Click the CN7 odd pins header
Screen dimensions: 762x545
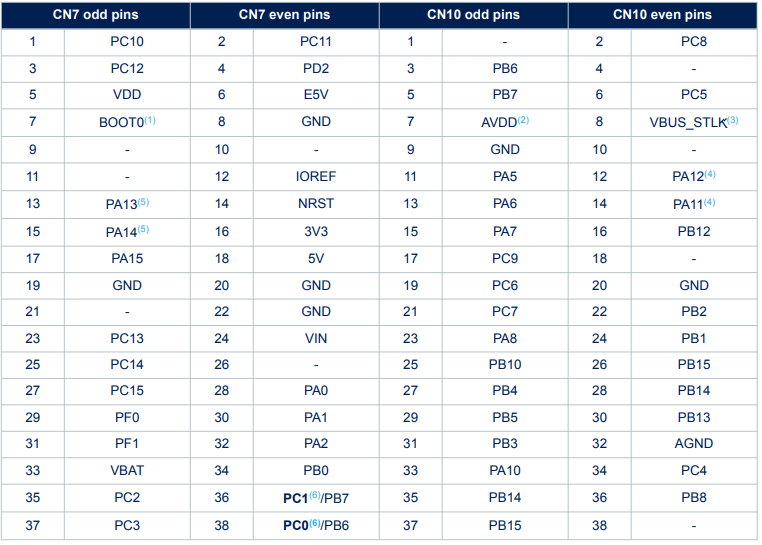[x=96, y=15]
